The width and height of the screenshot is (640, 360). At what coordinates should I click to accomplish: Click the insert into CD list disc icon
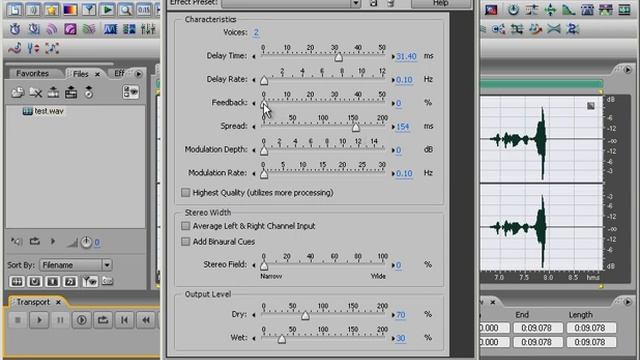tap(89, 93)
